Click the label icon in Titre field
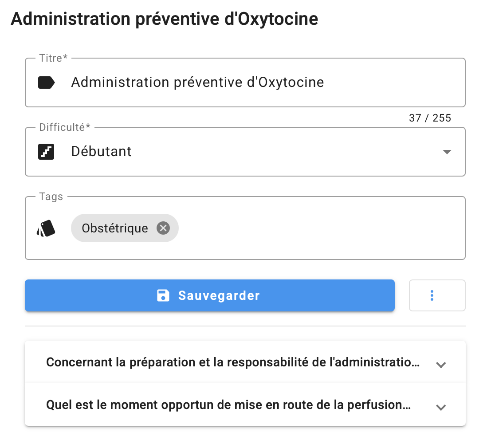487x448 pixels. (x=46, y=83)
